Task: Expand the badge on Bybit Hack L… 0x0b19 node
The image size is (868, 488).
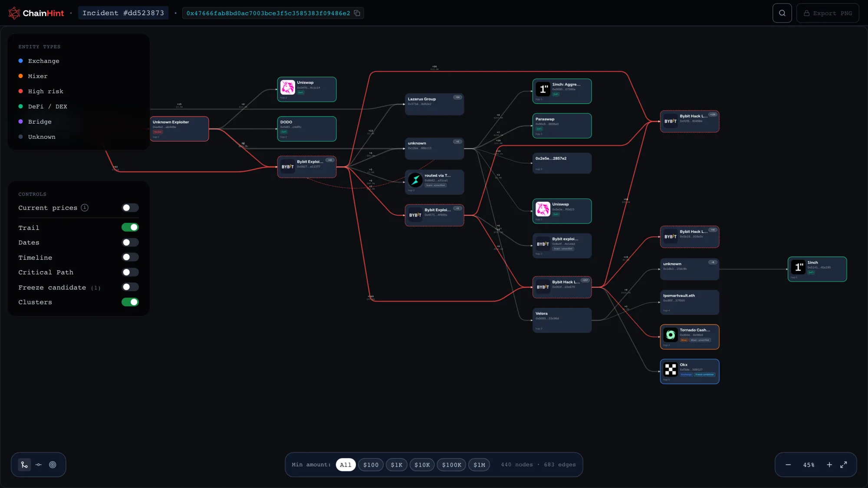Action: [x=713, y=230]
